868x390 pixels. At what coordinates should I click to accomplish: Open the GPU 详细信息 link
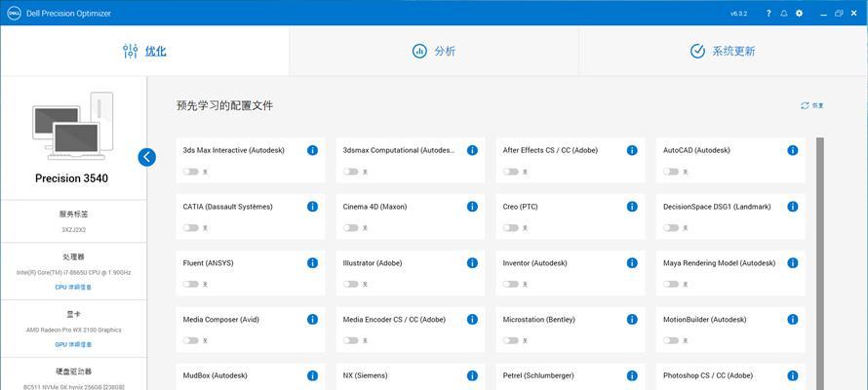pyautogui.click(x=73, y=344)
